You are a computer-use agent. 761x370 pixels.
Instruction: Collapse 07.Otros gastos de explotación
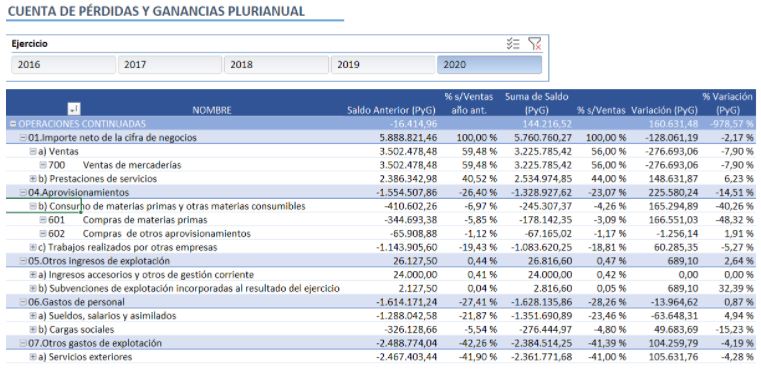[23, 343]
